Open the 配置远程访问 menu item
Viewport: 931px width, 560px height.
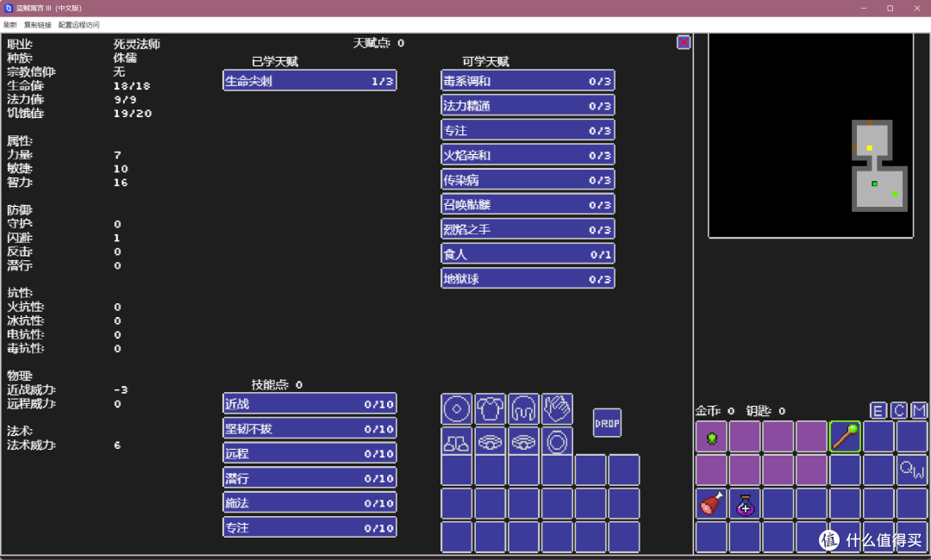point(78,25)
